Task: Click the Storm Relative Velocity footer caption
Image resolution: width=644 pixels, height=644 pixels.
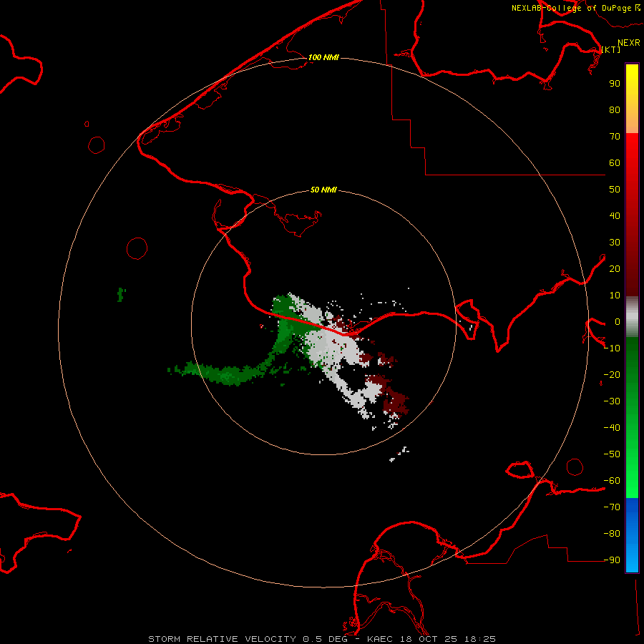Action: coord(322,639)
